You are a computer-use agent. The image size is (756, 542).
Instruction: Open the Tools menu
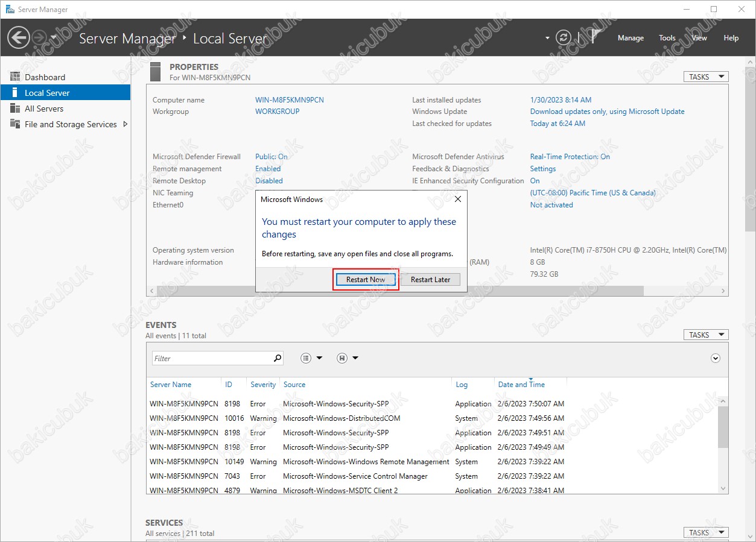[667, 38]
